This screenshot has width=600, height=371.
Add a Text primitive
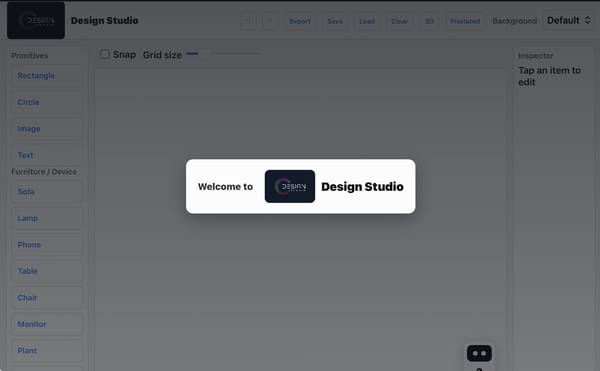tap(47, 155)
